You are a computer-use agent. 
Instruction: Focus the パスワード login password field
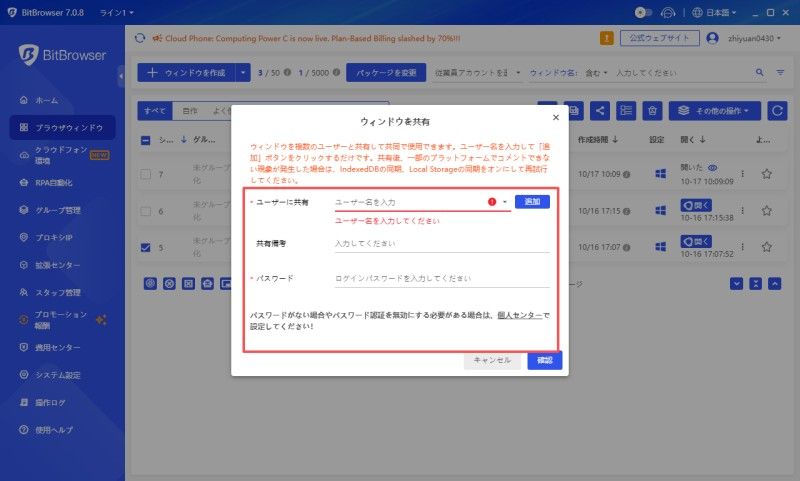(x=442, y=278)
